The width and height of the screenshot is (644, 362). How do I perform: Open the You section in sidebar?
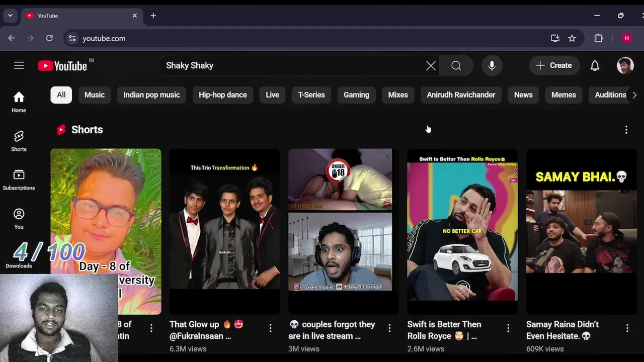tap(19, 219)
